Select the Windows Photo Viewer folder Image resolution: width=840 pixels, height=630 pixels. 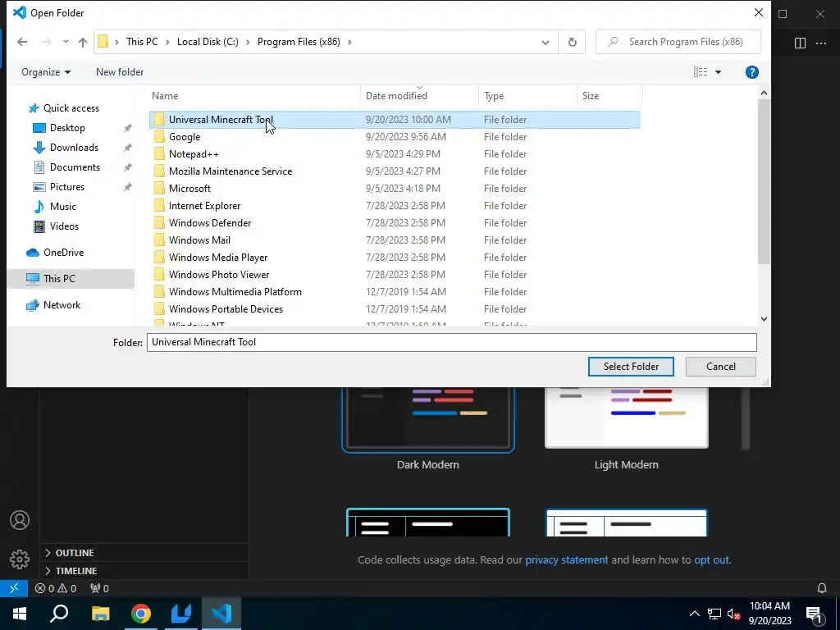pyautogui.click(x=395, y=274)
